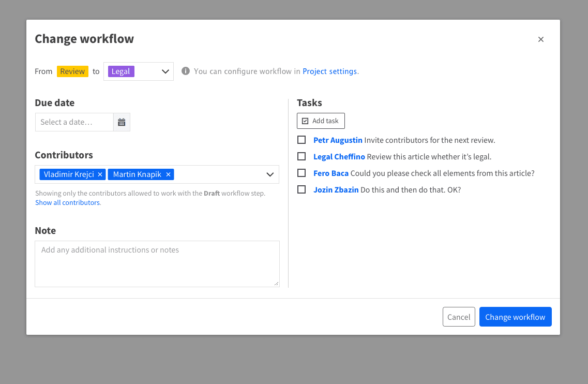Check off Petr Augustin's task
This screenshot has width=588, height=384.
coord(301,140)
